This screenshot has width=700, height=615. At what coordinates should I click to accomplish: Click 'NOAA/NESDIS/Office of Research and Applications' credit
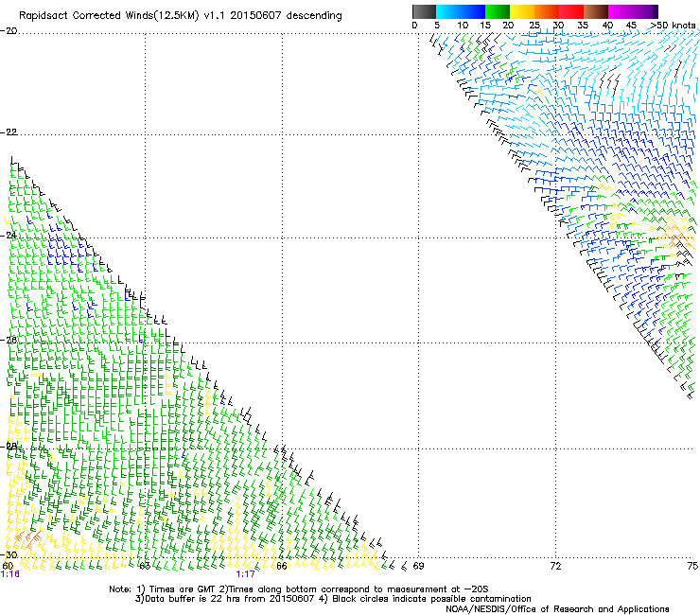[x=557, y=609]
